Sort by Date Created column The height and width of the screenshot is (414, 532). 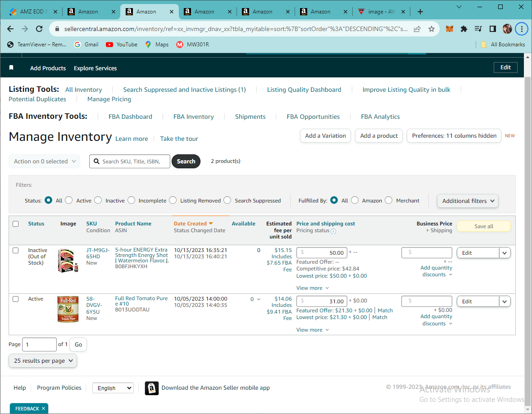click(193, 224)
